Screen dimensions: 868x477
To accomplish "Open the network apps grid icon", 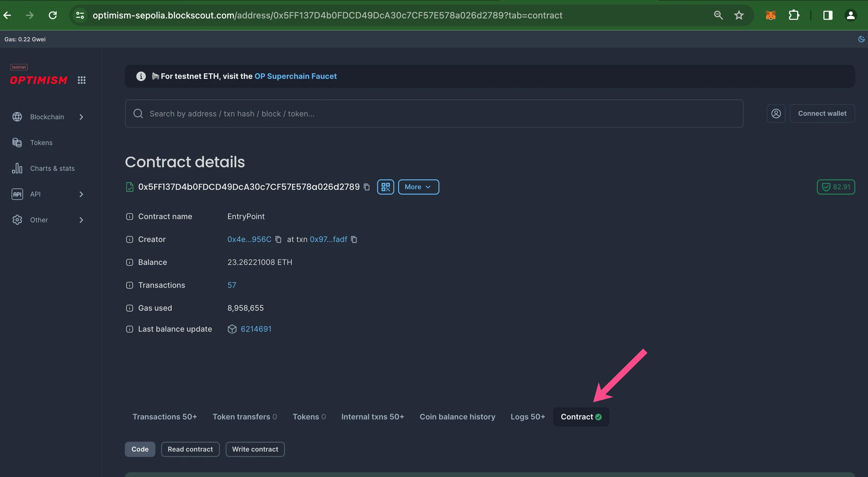I will pyautogui.click(x=81, y=80).
